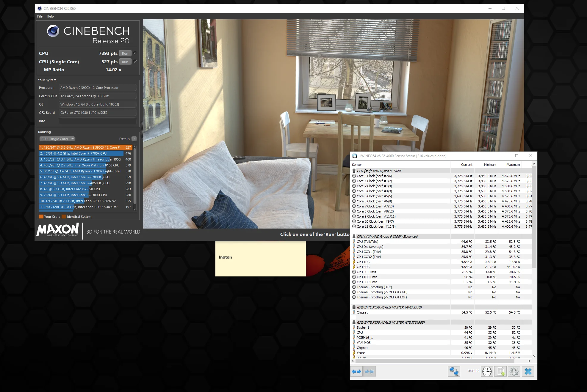Viewport: 587px width, 392px height.
Task: Click the Sensor column header
Action: coord(400,165)
